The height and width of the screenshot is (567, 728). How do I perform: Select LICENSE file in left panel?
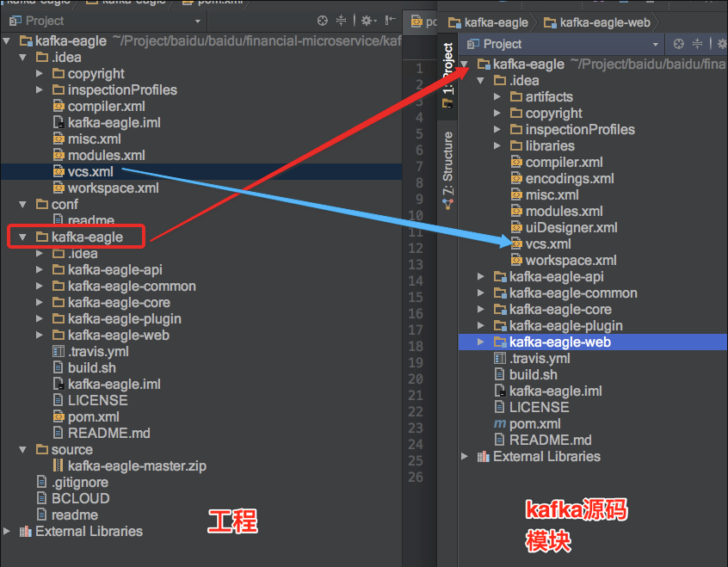click(x=90, y=400)
